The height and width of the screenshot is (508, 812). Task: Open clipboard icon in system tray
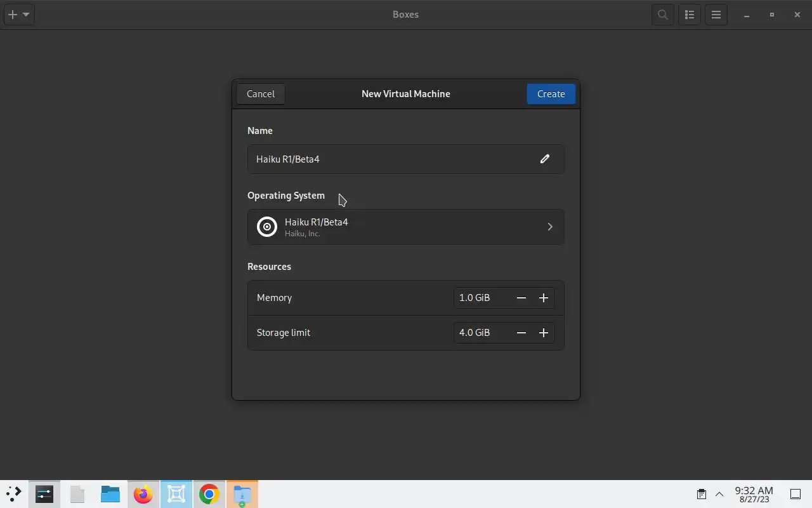(702, 494)
